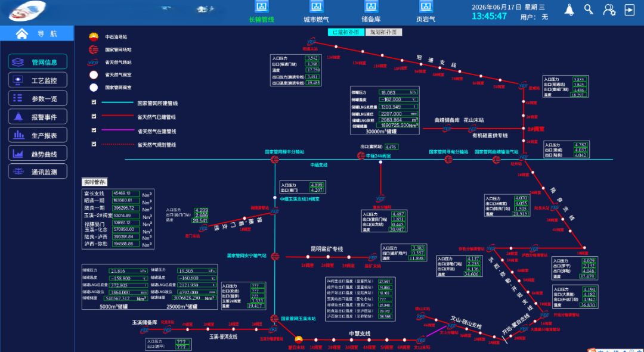
Task: Click 开远分输清管站 温度 value 36.830
Action: click(587, 305)
